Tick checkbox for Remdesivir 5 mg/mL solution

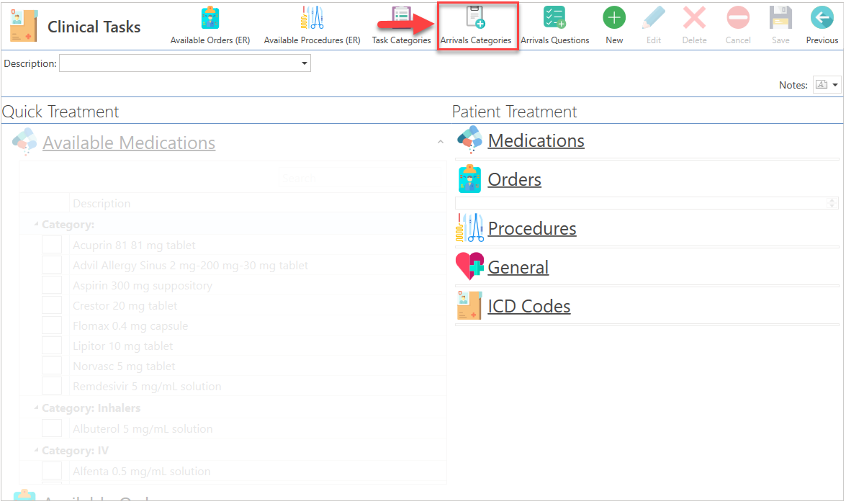52,386
